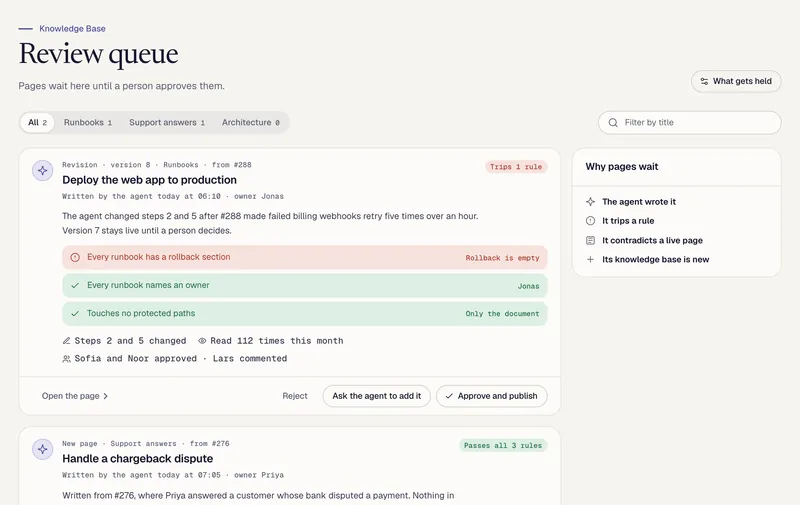800x505 pixels.
Task: Click Sofia and Noor approved
Action: pyautogui.click(x=135, y=359)
